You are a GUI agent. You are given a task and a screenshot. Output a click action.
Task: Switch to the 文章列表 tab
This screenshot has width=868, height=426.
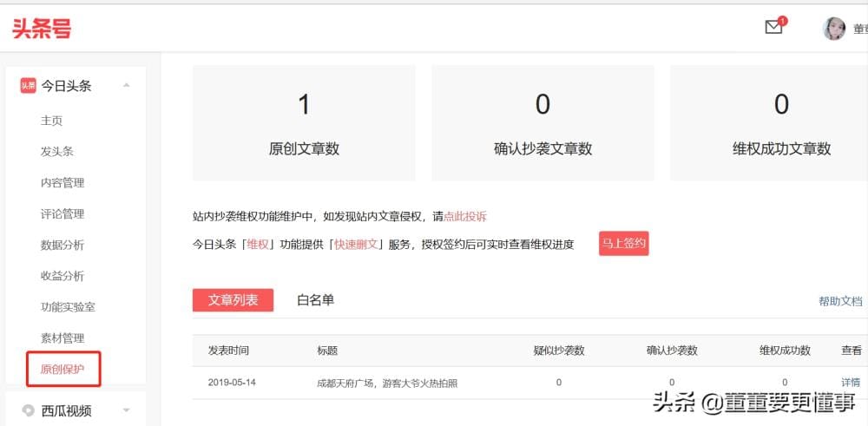(233, 300)
